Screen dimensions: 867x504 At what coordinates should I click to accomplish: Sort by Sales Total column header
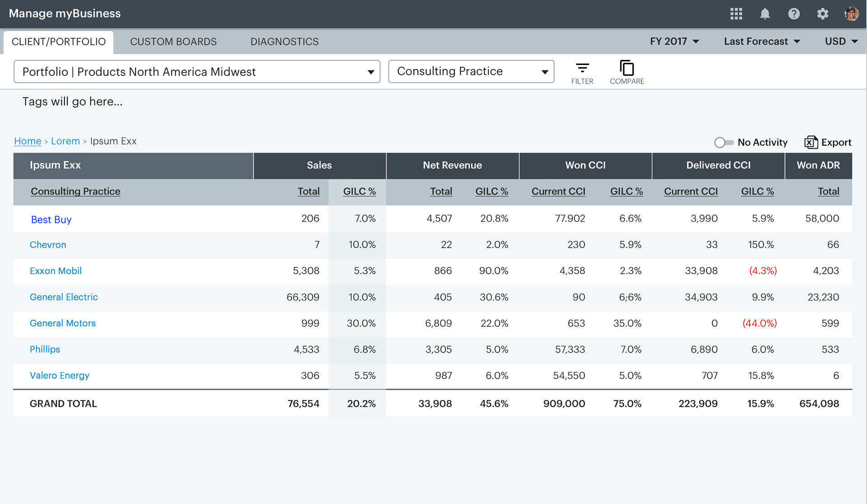308,191
